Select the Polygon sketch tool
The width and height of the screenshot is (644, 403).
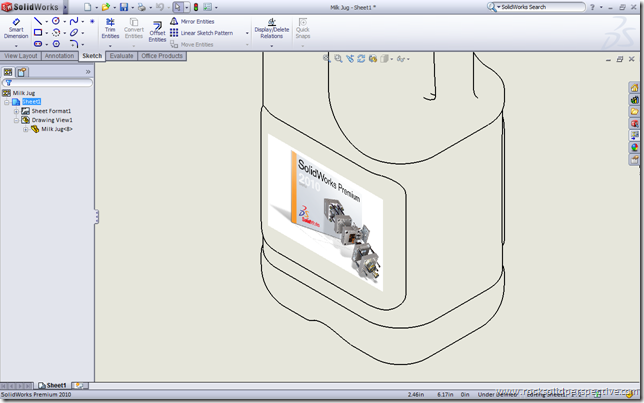56,44
